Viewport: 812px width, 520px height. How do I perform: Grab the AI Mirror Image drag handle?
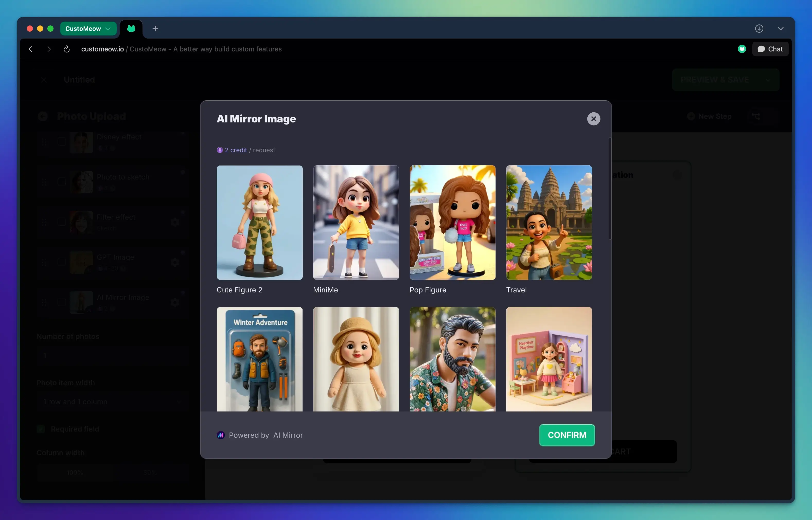[x=44, y=302]
